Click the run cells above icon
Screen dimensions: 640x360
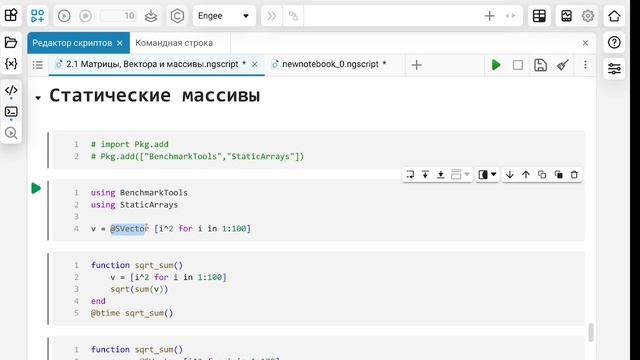click(425, 175)
